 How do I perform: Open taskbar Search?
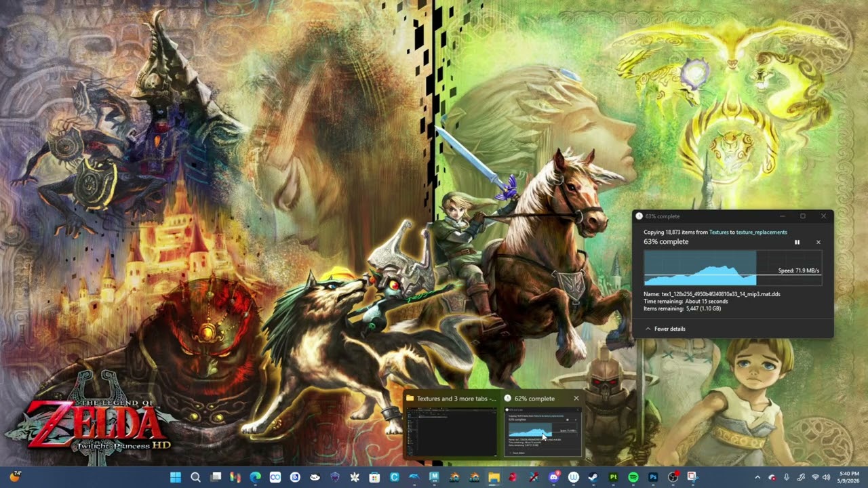coord(195,477)
